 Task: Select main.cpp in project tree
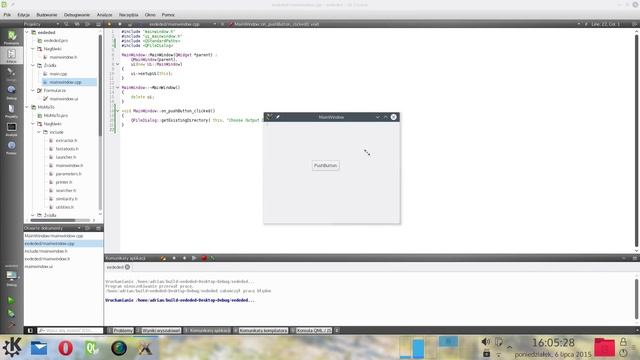(58, 74)
